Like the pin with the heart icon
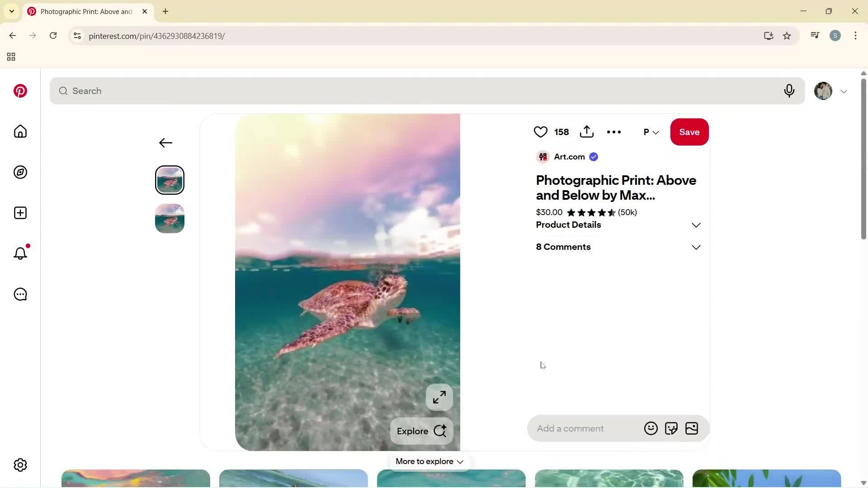This screenshot has height=488, width=868. [540, 131]
